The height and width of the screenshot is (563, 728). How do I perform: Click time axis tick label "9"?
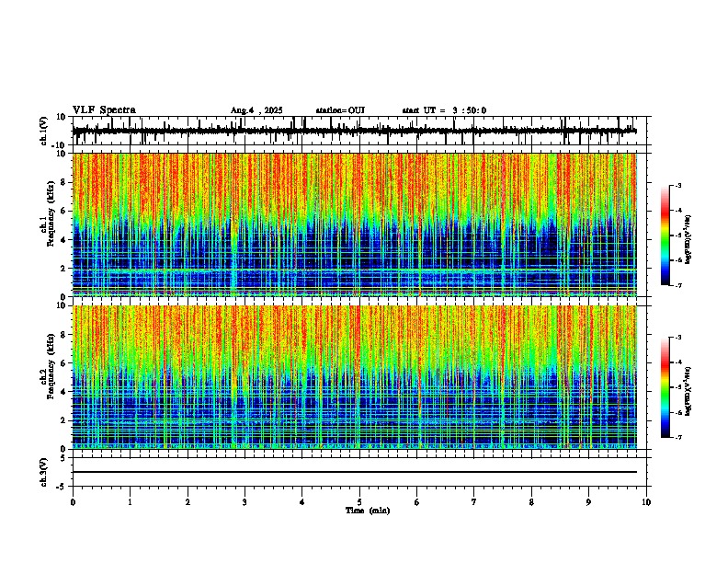tap(588, 502)
